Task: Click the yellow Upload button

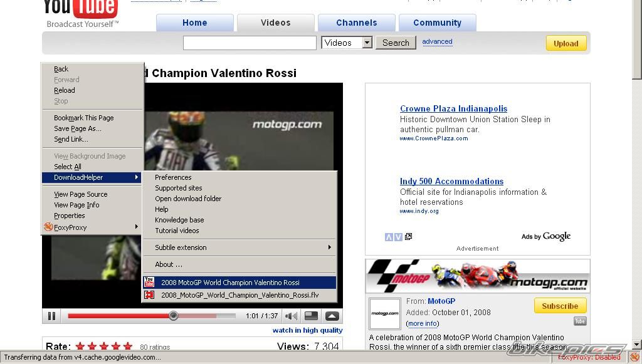Action: 566,43
